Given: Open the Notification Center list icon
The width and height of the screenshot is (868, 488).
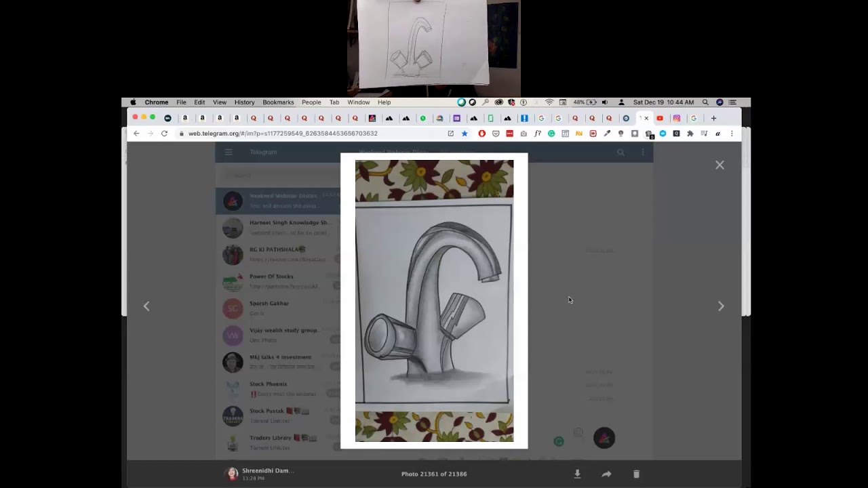Looking at the screenshot, I should coord(732,102).
